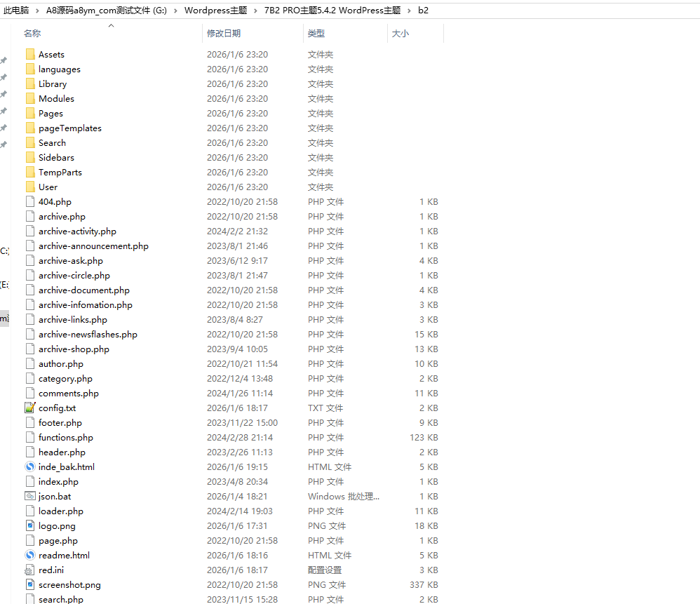Click the inde_bak.html browser icon
700x604 pixels.
pyautogui.click(x=29, y=467)
